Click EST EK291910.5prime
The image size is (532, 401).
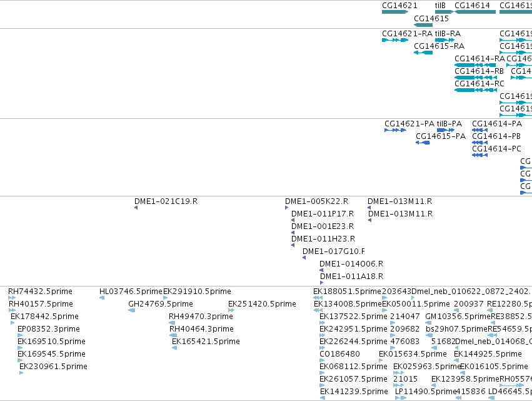[x=166, y=298]
